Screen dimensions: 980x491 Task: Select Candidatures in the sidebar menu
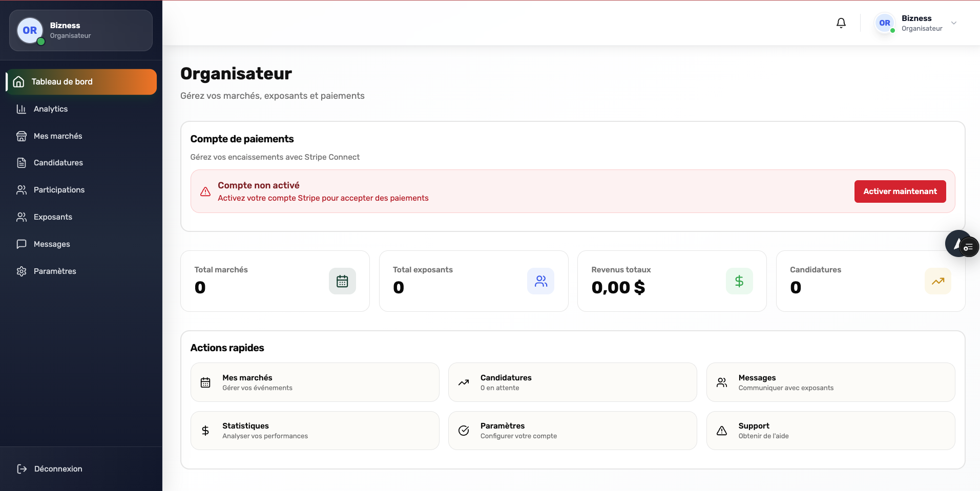(x=58, y=163)
